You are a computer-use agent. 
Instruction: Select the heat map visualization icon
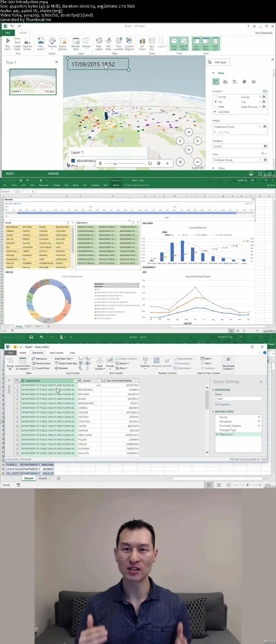pyautogui.click(x=244, y=81)
